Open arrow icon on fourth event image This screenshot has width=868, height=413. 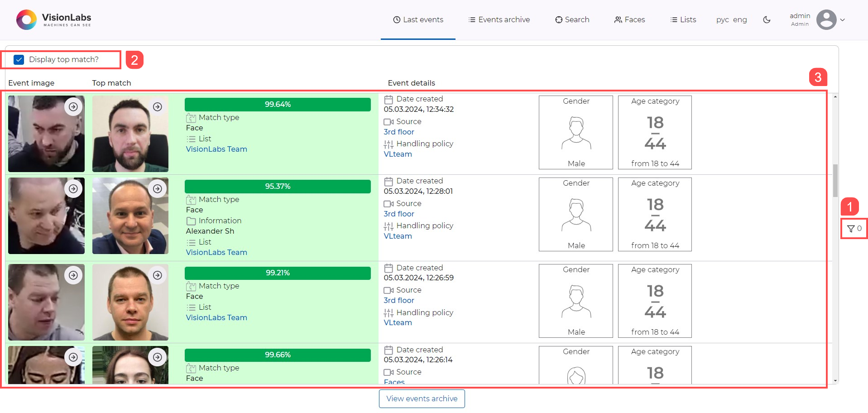pyautogui.click(x=73, y=357)
